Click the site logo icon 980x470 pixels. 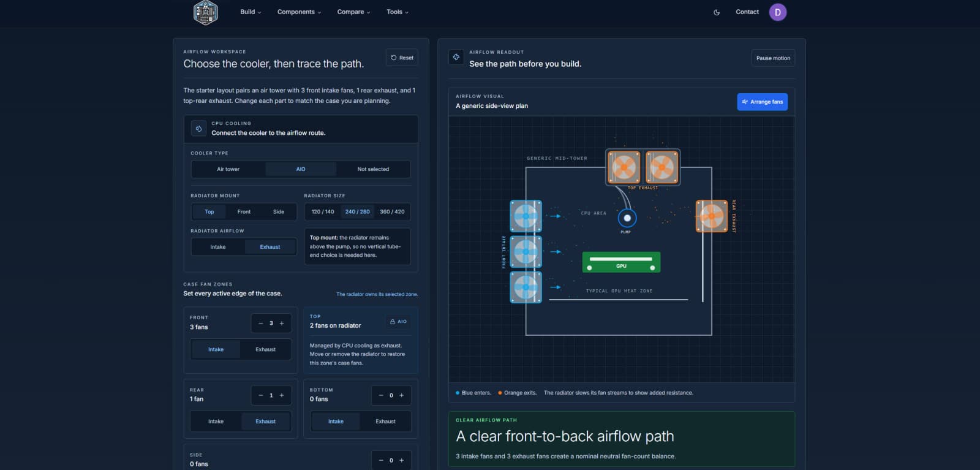coord(205,12)
